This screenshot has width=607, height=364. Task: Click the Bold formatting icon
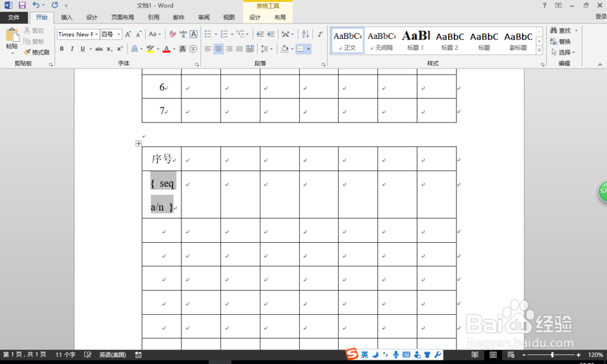tap(63, 49)
